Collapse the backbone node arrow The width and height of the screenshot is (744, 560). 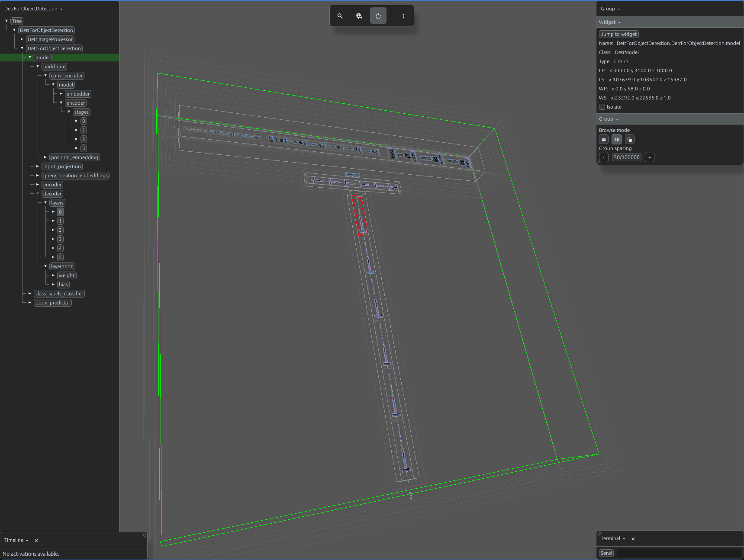click(x=38, y=66)
